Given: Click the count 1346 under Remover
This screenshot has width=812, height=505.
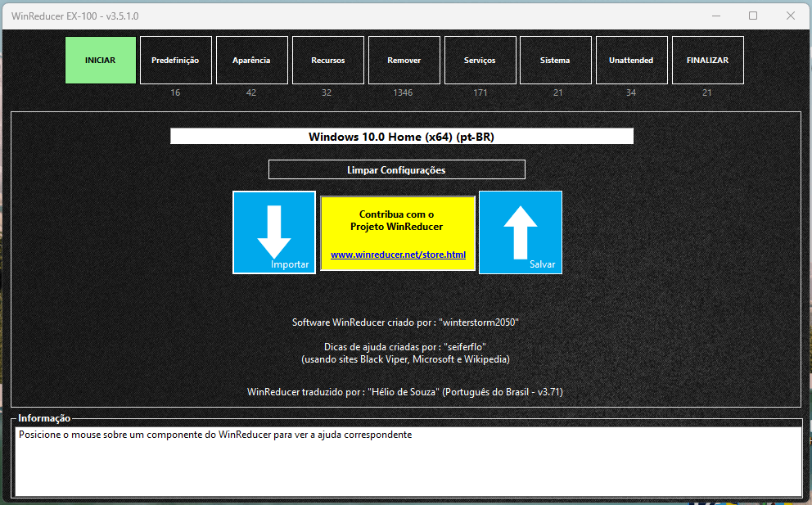Looking at the screenshot, I should click(403, 92).
